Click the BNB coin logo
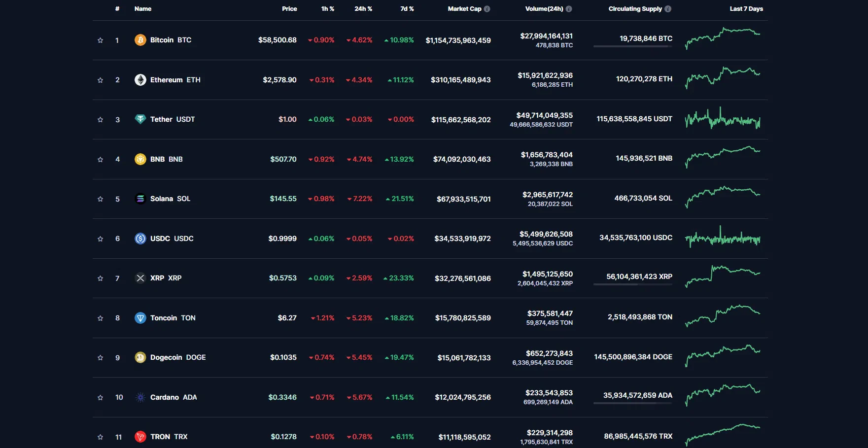868x448 pixels. pos(140,159)
